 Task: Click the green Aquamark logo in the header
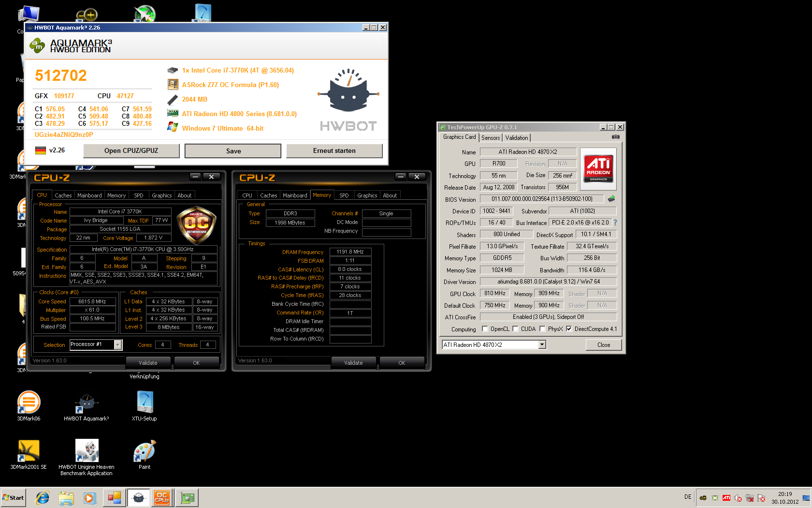[37, 46]
